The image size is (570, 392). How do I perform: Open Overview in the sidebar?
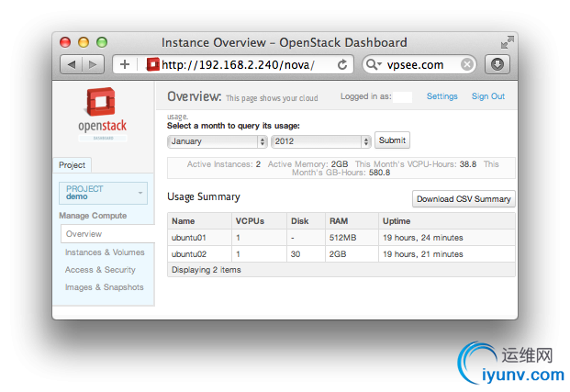pos(107,234)
